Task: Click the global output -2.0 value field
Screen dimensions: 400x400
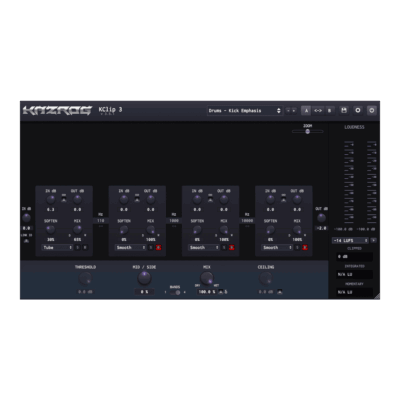Action: (x=321, y=228)
